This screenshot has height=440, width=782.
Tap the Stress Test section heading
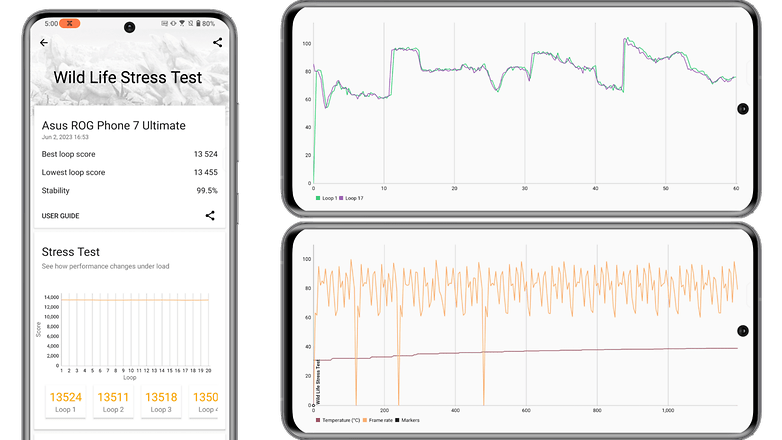coord(70,252)
